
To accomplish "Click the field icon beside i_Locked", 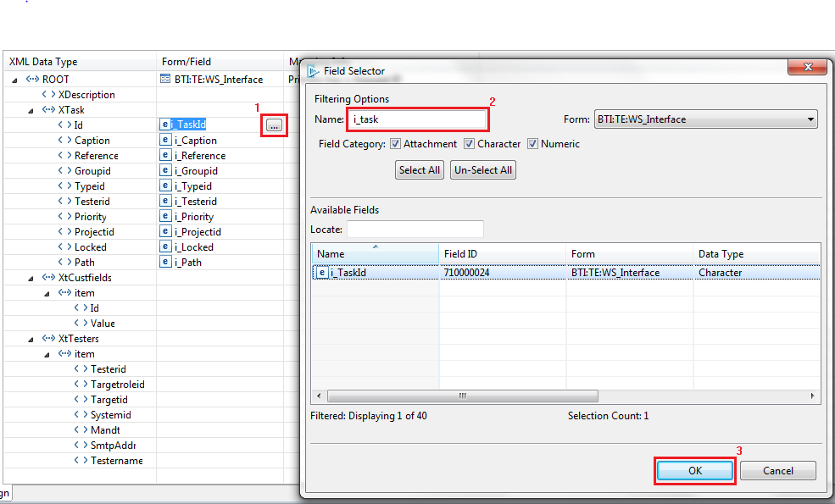I will [x=165, y=247].
